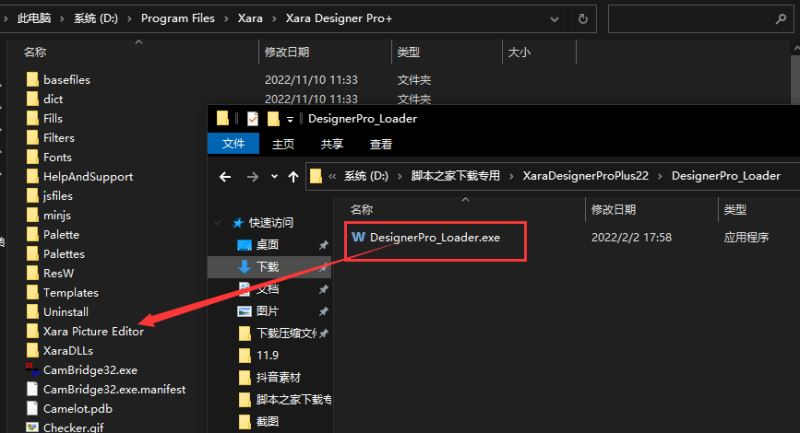Switch to the 查看 ribbon tab
The image size is (800, 433).
coord(381,144)
